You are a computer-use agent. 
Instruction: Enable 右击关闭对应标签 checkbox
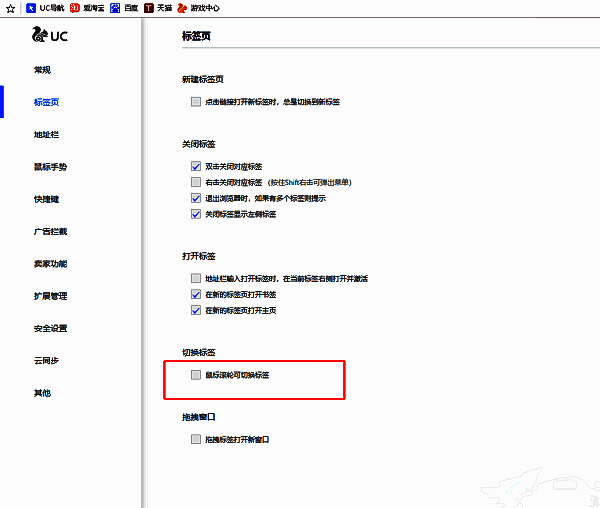click(196, 182)
